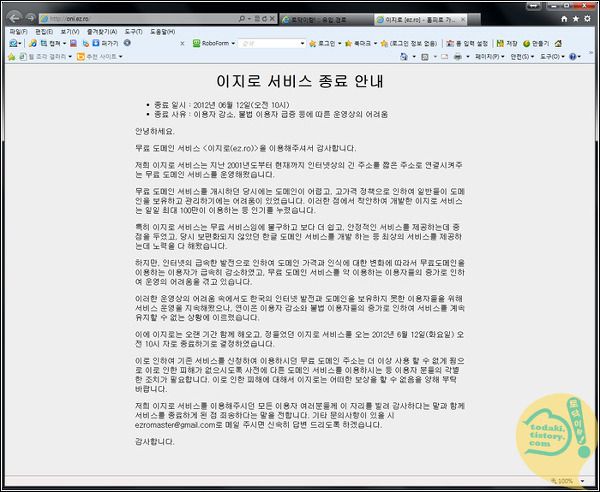Viewport: 600px width, 492px height.
Task: Close the 이지로 [ez.ro] tab
Action: [463, 20]
